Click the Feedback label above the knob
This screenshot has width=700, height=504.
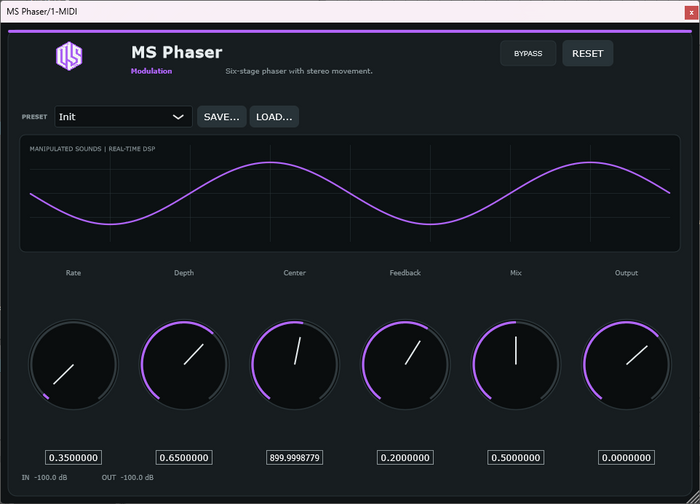[405, 273]
